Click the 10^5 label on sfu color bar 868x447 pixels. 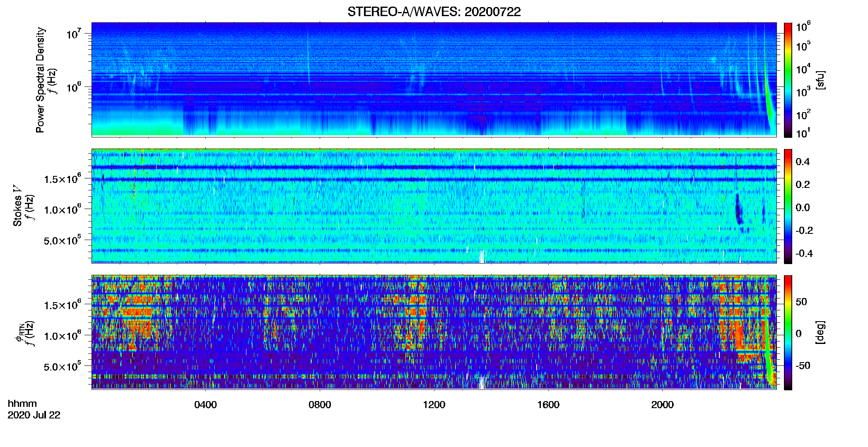803,46
